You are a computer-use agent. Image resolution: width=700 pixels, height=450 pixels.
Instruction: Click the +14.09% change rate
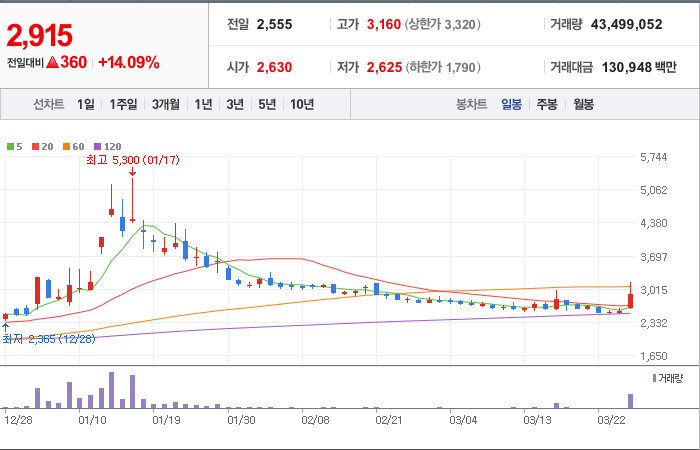pyautogui.click(x=129, y=63)
